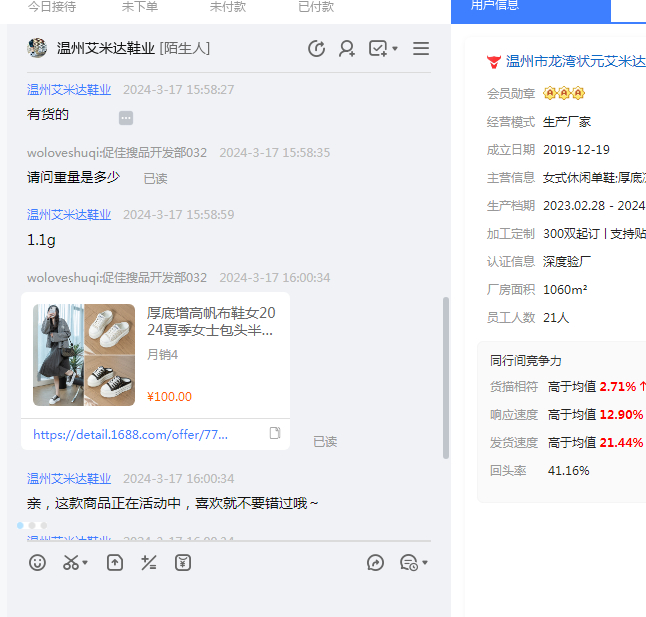
Task: Click the canvas shoes product thumbnail
Action: coord(84,355)
